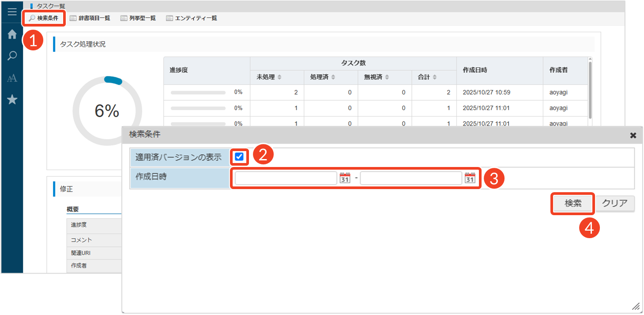The image size is (644, 315).
Task: Close the 検索条件 dialog
Action: click(x=633, y=136)
